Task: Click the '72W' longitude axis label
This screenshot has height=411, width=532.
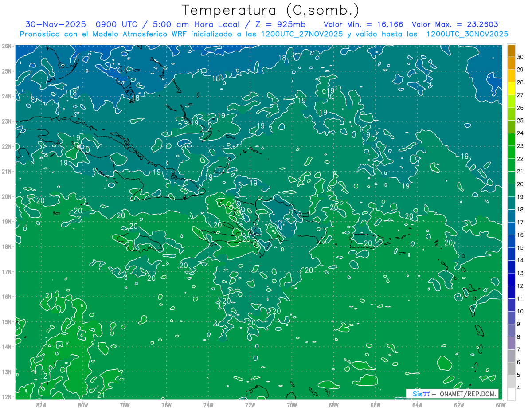Action: tap(250, 404)
